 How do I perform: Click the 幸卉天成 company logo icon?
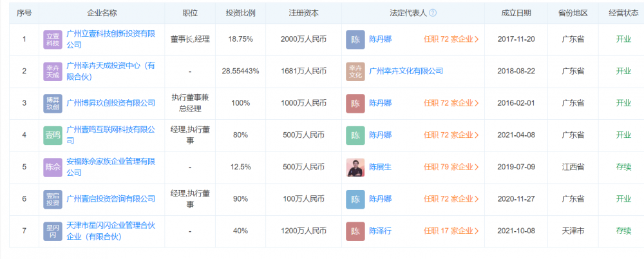(53, 72)
